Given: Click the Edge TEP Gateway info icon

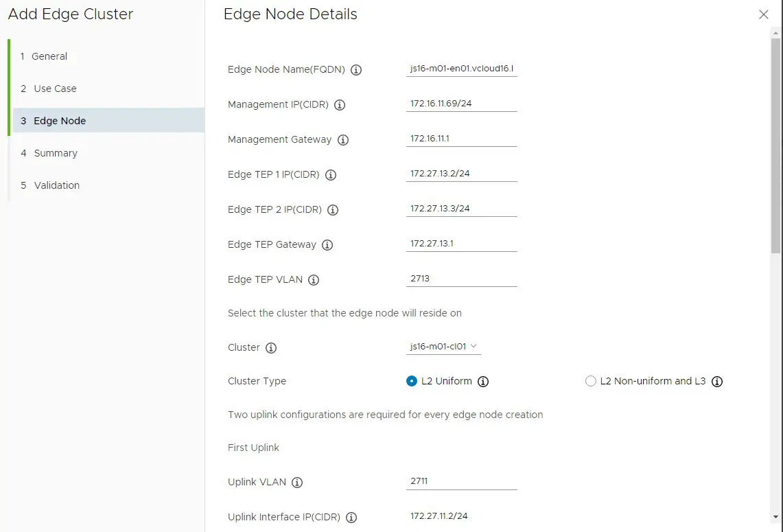Looking at the screenshot, I should pos(327,244).
